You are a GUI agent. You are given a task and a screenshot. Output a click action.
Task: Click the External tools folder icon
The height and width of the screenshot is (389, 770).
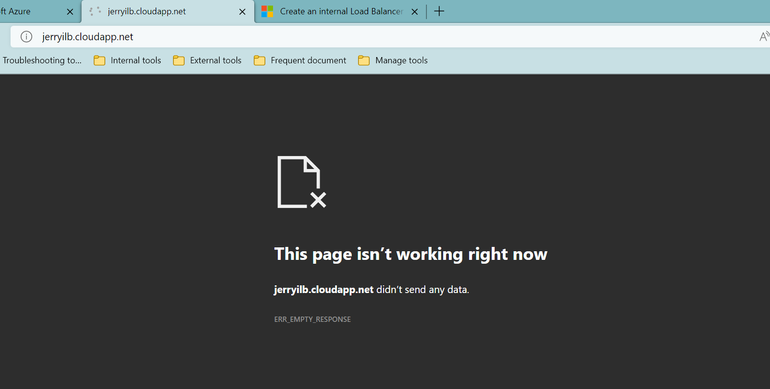coord(179,60)
